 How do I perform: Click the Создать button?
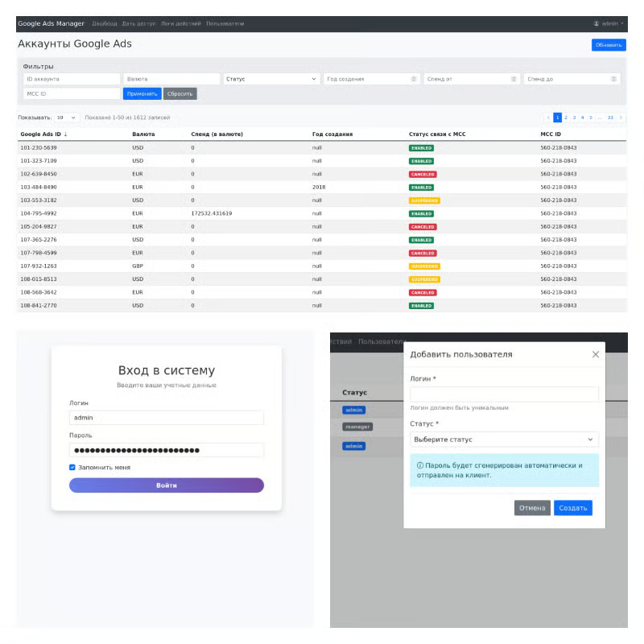(572, 508)
